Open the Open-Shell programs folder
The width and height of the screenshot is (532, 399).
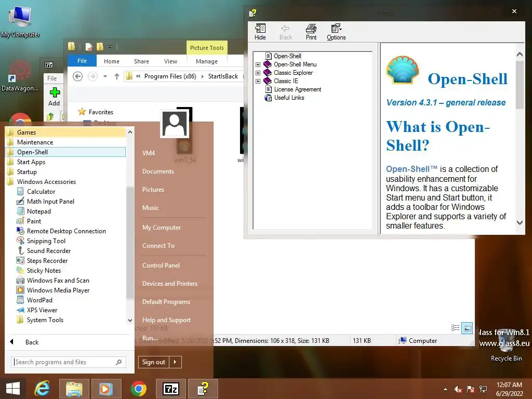tap(66, 152)
